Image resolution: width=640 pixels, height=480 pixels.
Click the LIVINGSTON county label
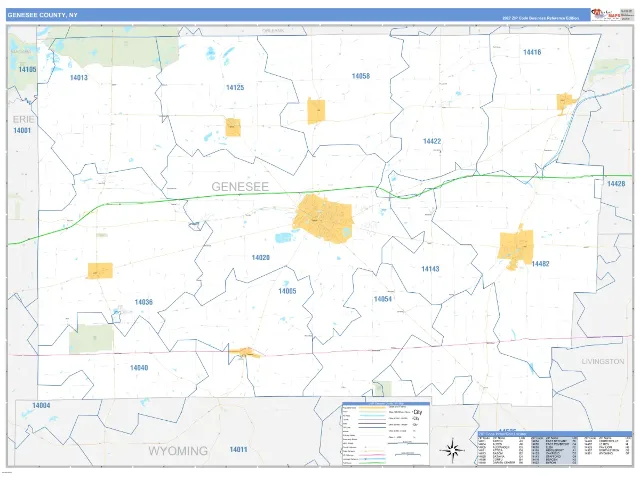point(603,362)
